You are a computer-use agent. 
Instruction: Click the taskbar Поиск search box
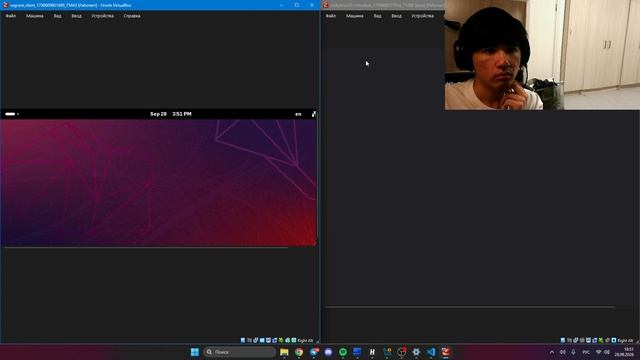click(240, 352)
